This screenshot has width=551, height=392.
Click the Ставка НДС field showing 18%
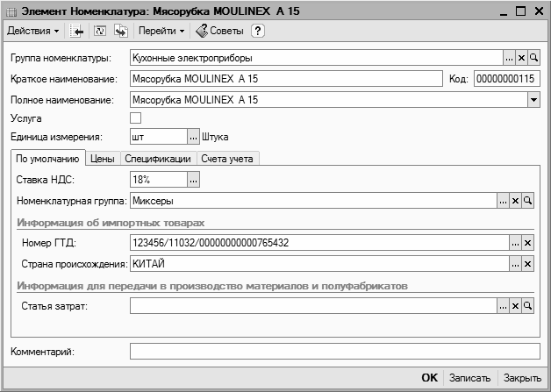(x=159, y=180)
